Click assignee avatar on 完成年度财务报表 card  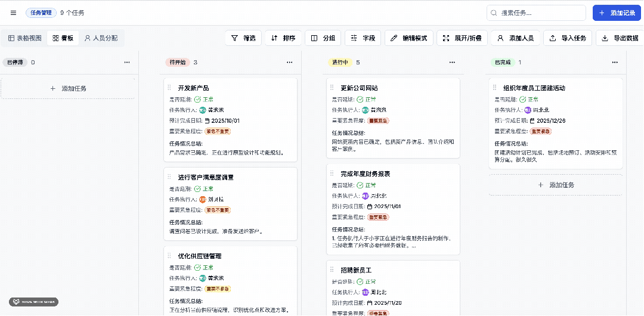(365, 196)
